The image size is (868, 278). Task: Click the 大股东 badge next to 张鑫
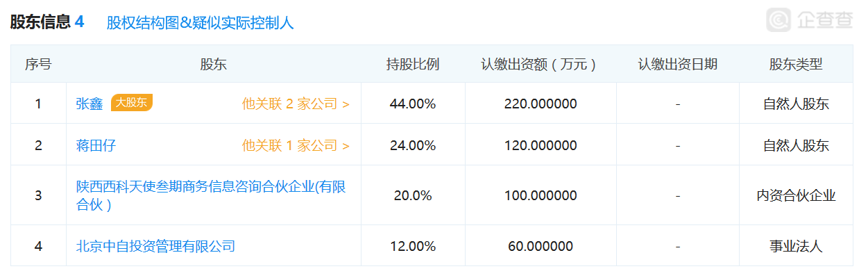pos(131,103)
